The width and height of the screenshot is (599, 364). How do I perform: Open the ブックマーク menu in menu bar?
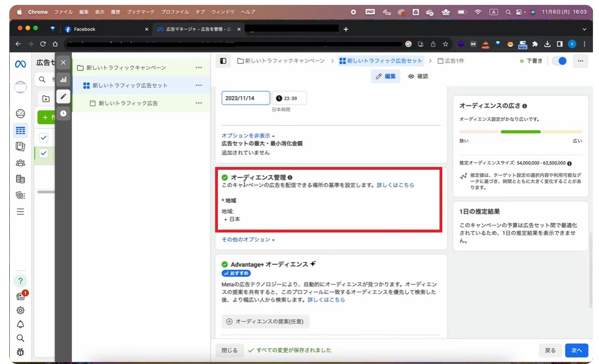(x=141, y=12)
